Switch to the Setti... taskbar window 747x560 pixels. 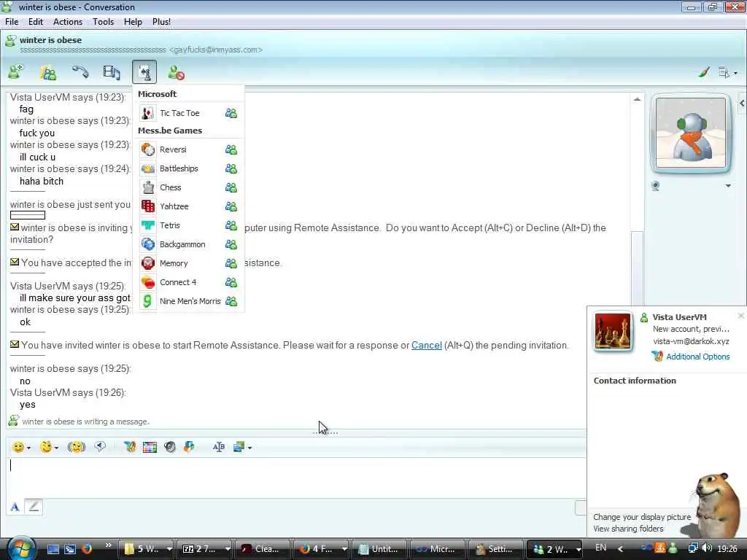[x=494, y=548]
